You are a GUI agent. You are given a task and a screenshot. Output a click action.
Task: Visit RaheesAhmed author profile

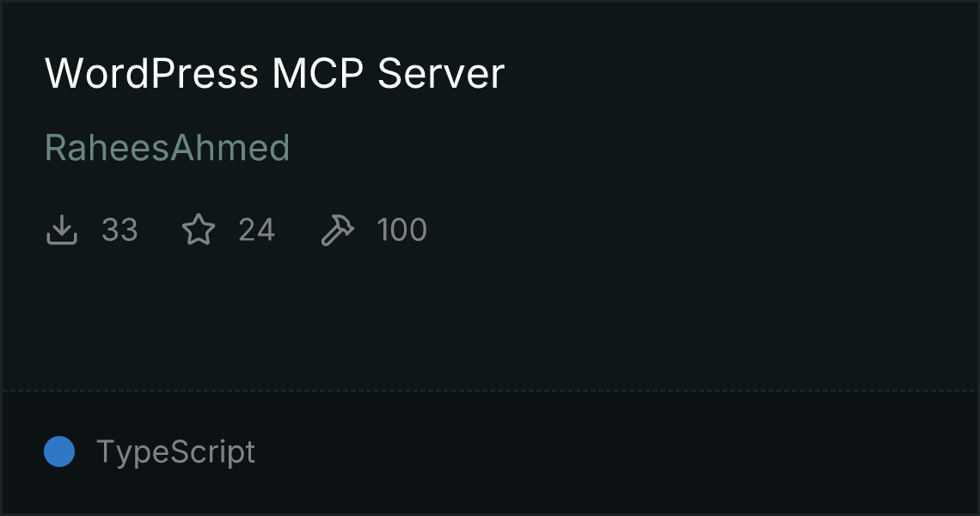pyautogui.click(x=167, y=148)
